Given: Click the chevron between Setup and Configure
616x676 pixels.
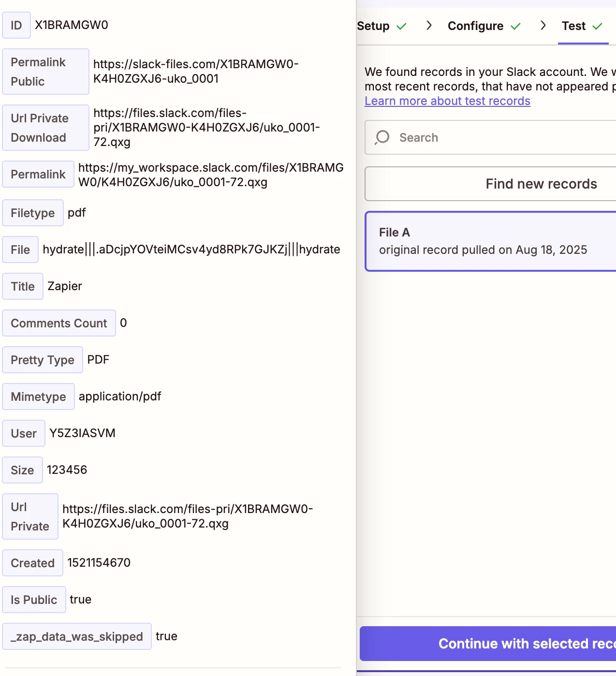Looking at the screenshot, I should [x=429, y=25].
